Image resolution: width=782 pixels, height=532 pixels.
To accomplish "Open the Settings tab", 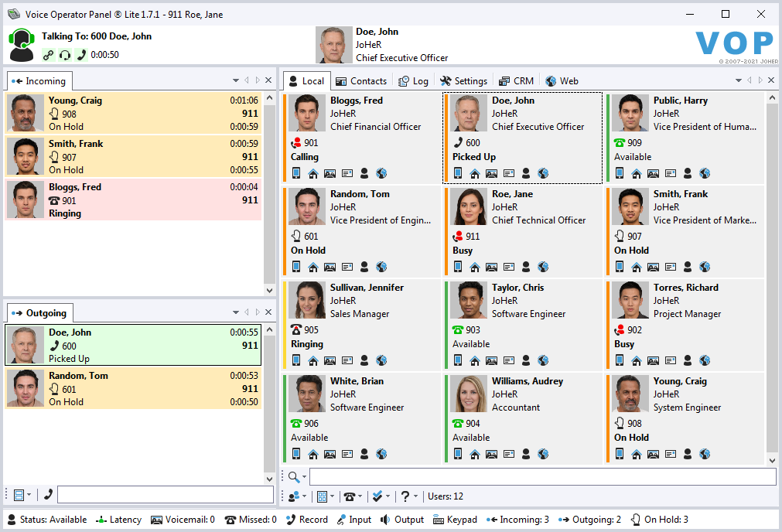I will coord(463,81).
